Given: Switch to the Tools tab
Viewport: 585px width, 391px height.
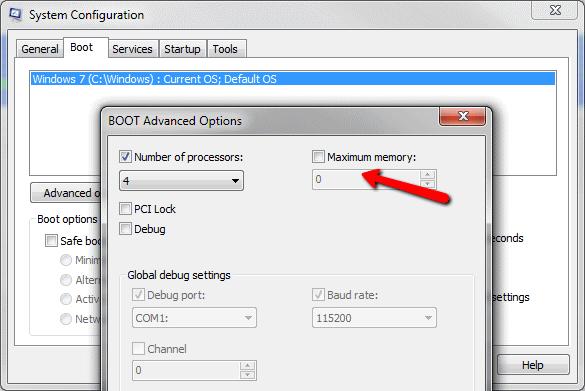Looking at the screenshot, I should pos(225,49).
